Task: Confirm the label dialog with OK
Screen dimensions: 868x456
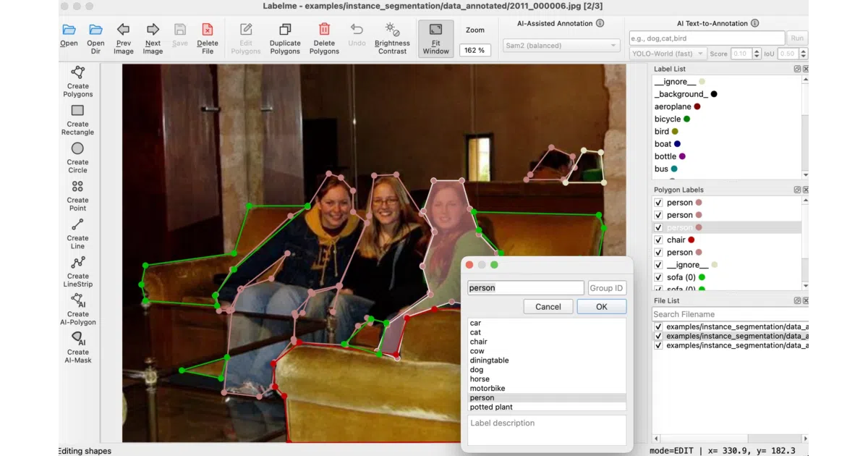Action: 602,307
